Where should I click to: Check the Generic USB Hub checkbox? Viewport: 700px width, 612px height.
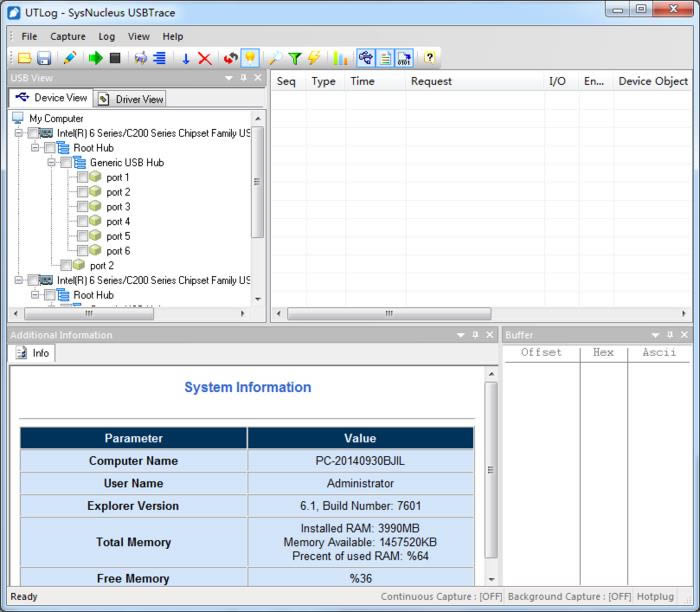pos(66,162)
